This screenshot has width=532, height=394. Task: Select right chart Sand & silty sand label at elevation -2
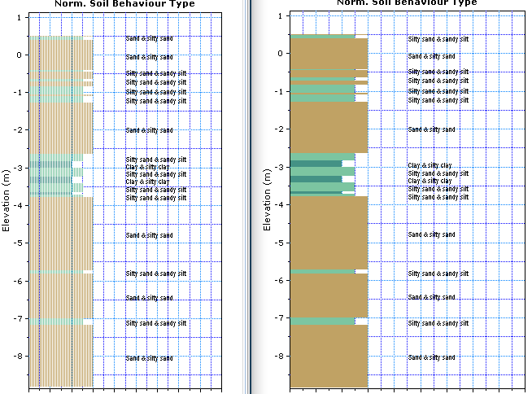tap(431, 129)
